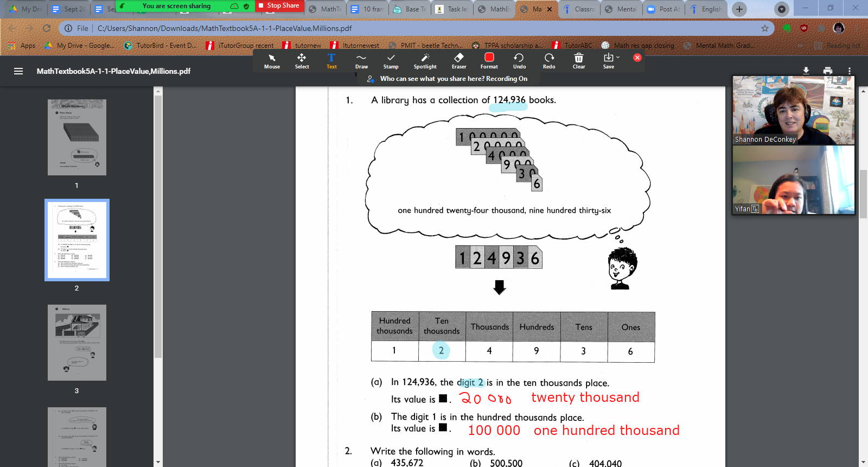Switch to the English tab
The image size is (868, 467).
coord(706,9)
